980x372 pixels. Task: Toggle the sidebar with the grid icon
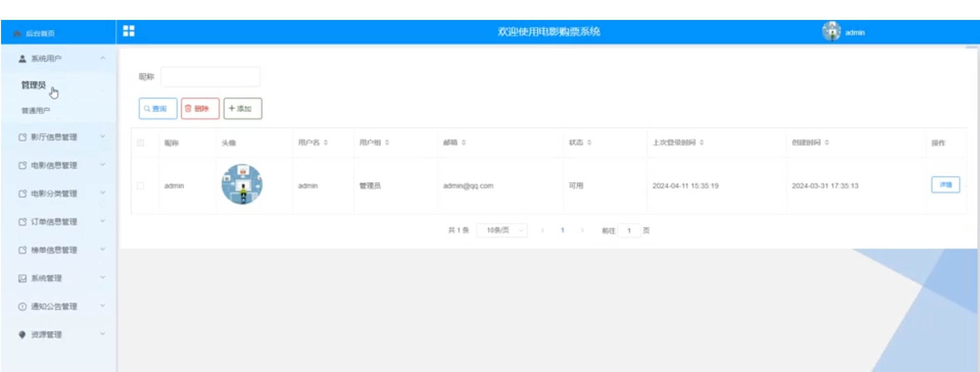[129, 31]
